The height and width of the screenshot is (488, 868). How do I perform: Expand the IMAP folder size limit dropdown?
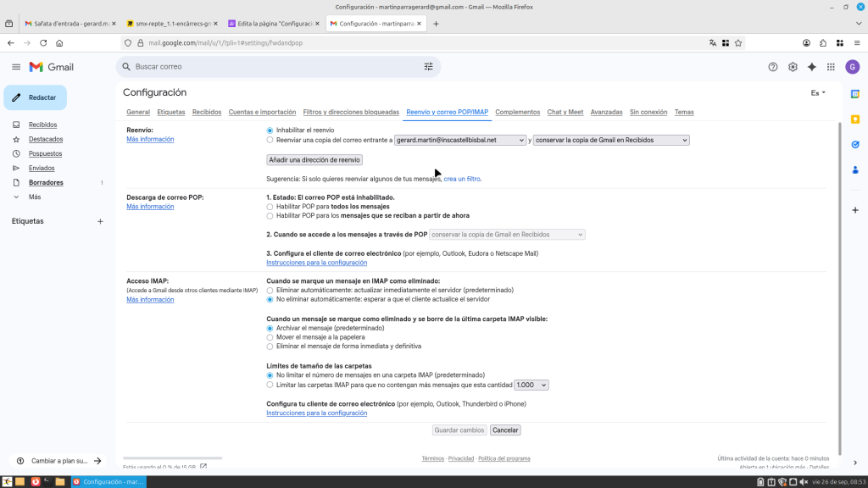tap(531, 385)
